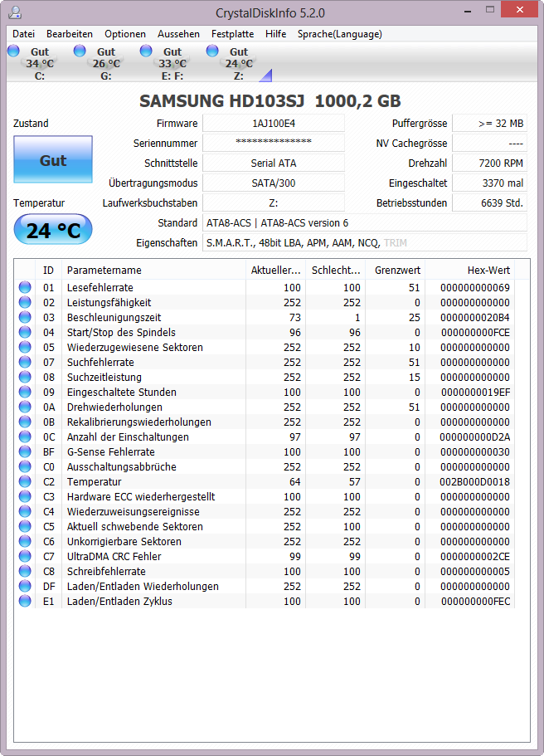The height and width of the screenshot is (756, 544).
Task: Open the Festplatte menu
Action: click(233, 34)
